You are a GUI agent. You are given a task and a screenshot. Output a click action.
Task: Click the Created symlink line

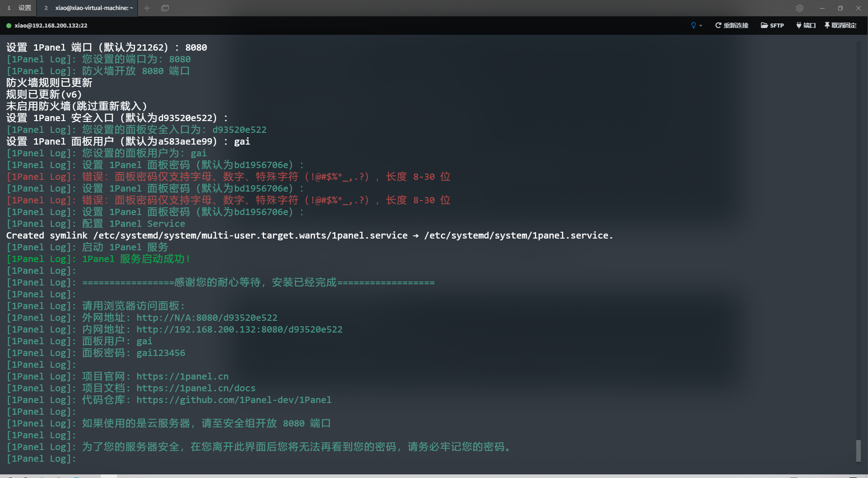click(x=310, y=235)
